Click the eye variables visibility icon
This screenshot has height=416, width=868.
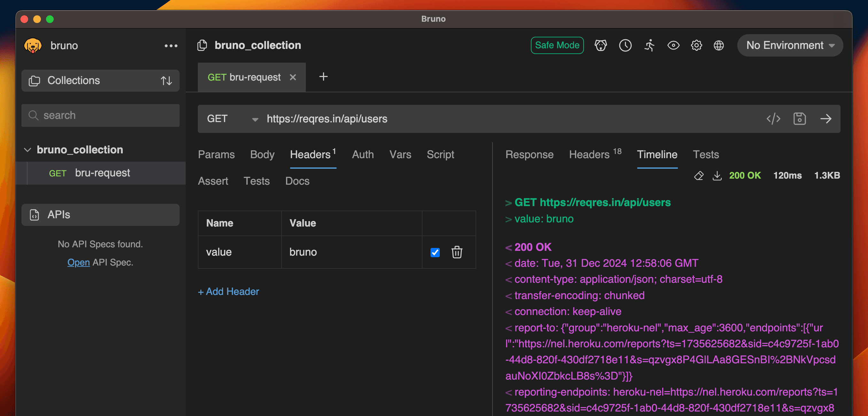[x=673, y=45]
